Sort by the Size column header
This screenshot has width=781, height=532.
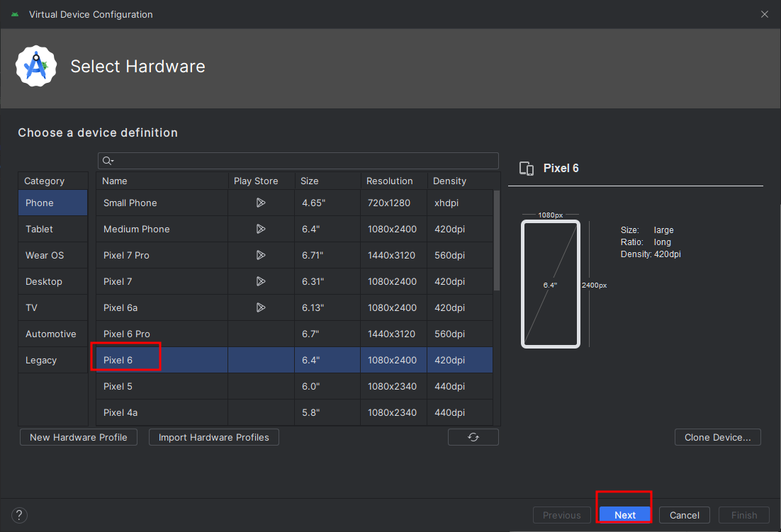point(327,181)
